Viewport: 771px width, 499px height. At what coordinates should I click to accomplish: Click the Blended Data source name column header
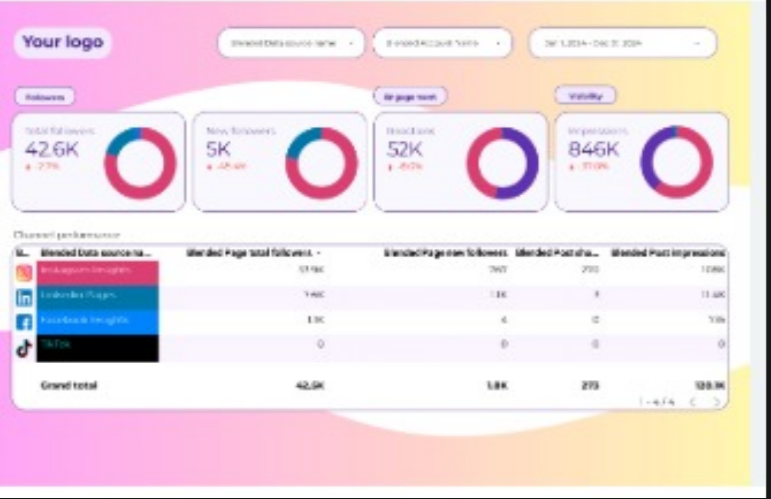[x=96, y=253]
